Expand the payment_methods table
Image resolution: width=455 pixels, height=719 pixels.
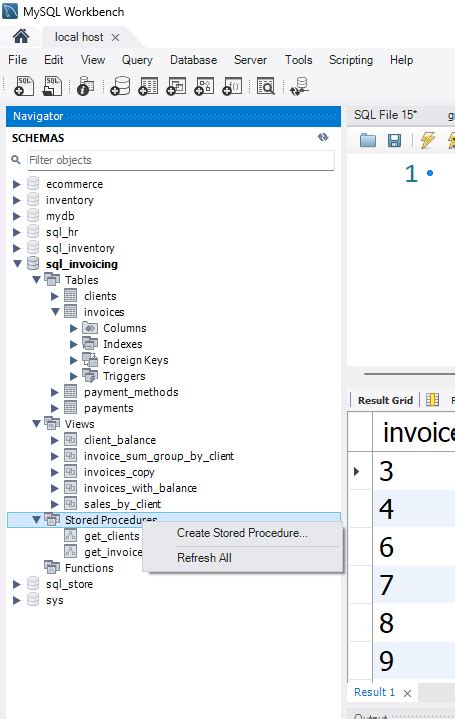(x=55, y=392)
